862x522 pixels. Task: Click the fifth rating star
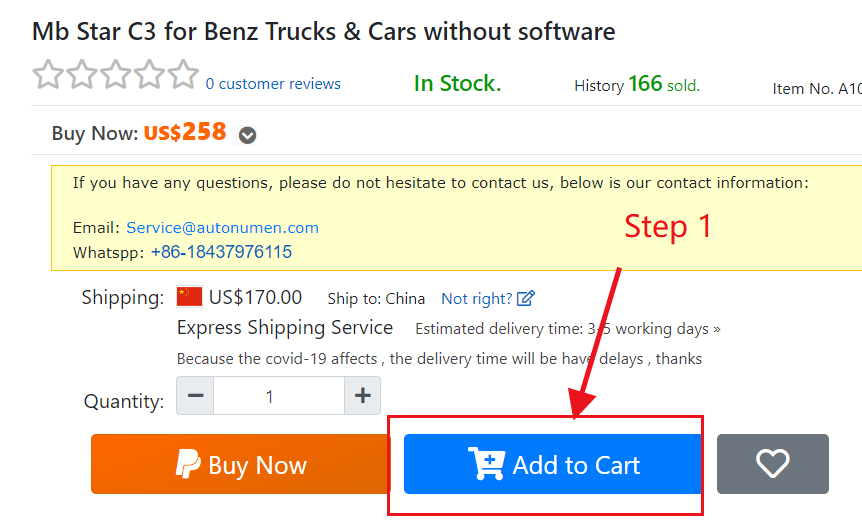184,74
